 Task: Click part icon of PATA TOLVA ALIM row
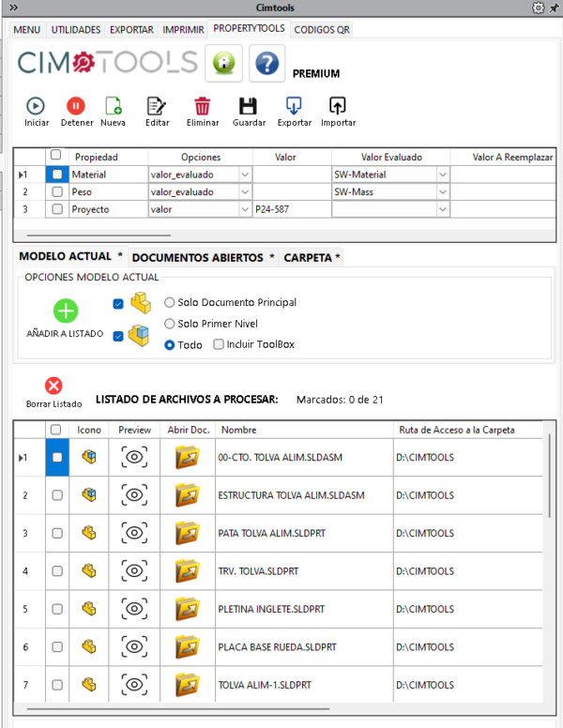(89, 533)
